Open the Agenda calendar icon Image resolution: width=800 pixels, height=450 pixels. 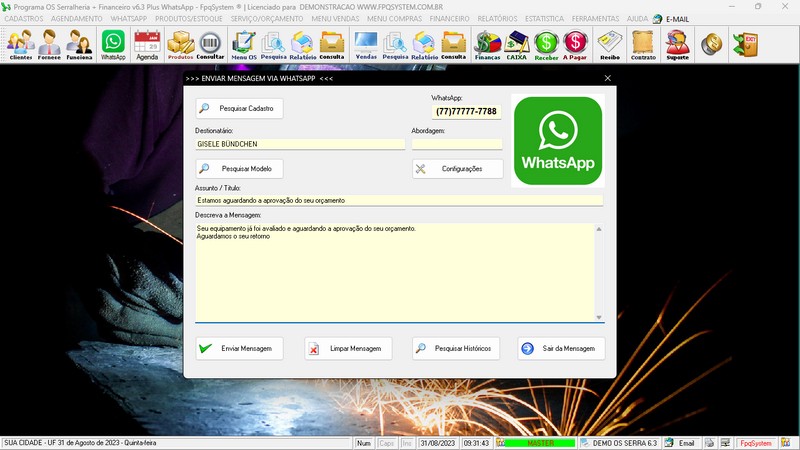pos(147,45)
